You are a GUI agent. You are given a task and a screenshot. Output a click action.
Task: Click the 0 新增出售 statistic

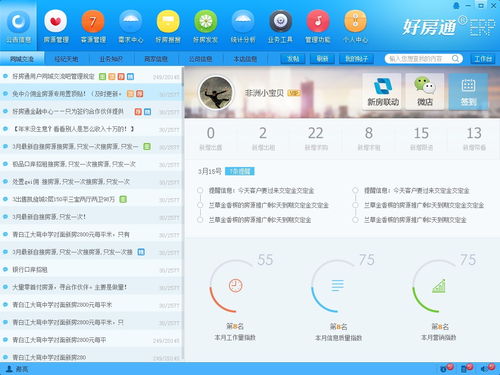210,139
